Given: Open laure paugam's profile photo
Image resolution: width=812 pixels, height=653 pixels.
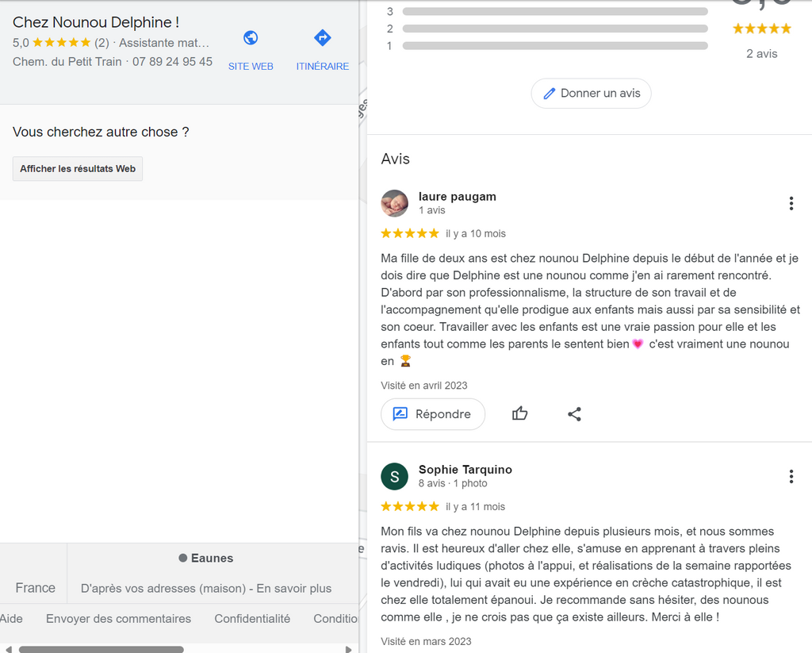Looking at the screenshot, I should (x=395, y=203).
